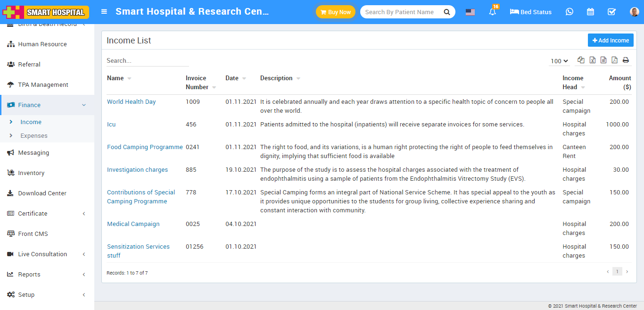Image resolution: width=644 pixels, height=310 pixels.
Task: Export income list as CSV
Action: coord(603,60)
